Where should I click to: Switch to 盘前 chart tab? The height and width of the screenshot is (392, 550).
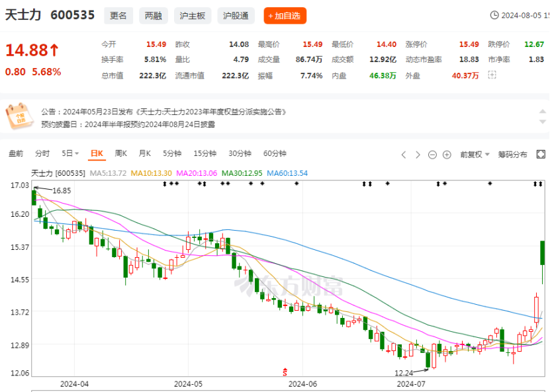(x=16, y=153)
